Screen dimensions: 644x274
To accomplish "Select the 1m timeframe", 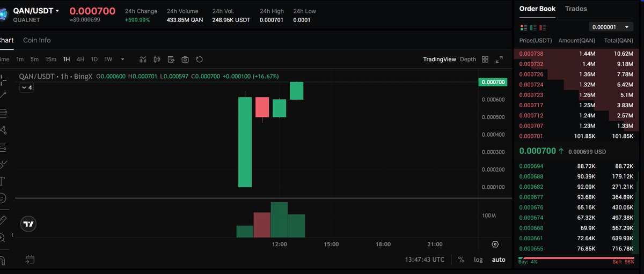I will 20,59.
